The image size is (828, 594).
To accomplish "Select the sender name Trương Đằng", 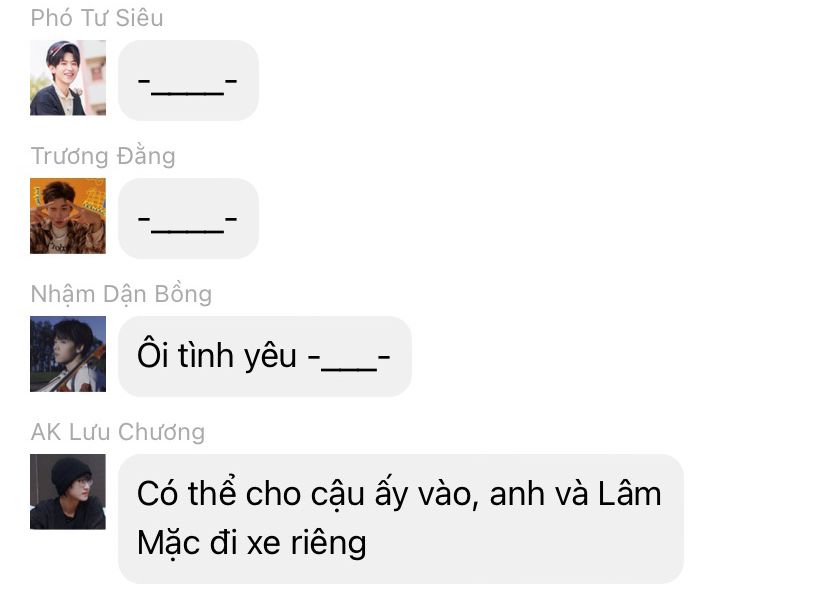I will pos(103,156).
